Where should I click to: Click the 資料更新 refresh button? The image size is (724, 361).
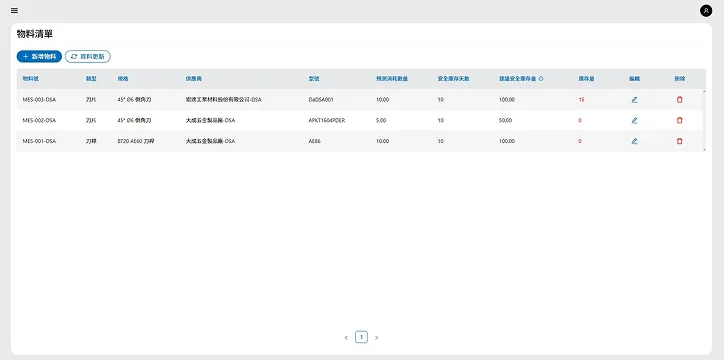[x=88, y=56]
